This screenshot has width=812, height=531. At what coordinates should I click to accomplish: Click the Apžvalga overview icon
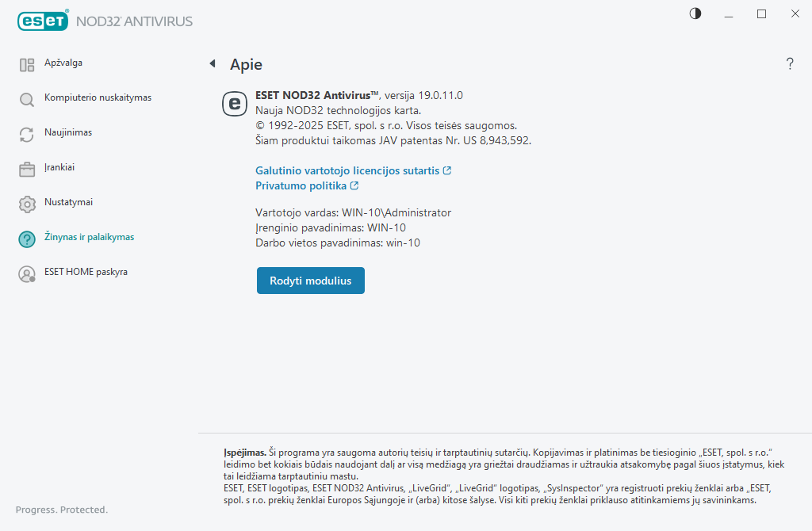coord(27,65)
